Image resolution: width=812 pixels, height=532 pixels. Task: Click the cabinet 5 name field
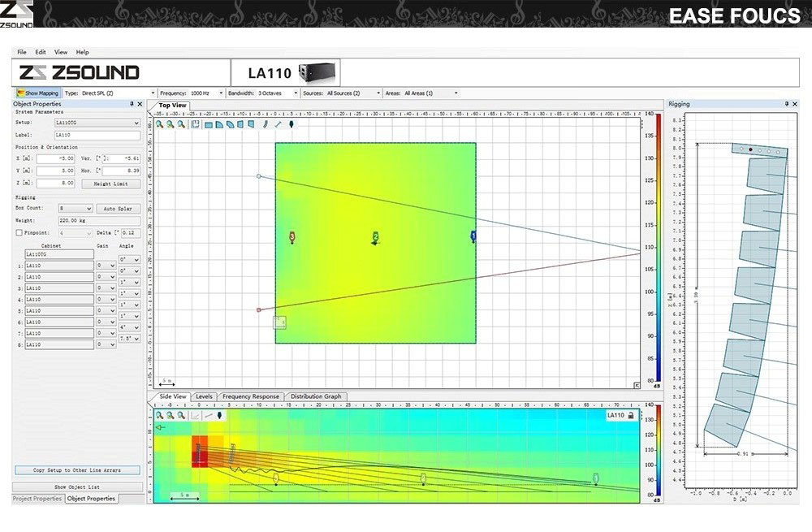click(x=59, y=311)
